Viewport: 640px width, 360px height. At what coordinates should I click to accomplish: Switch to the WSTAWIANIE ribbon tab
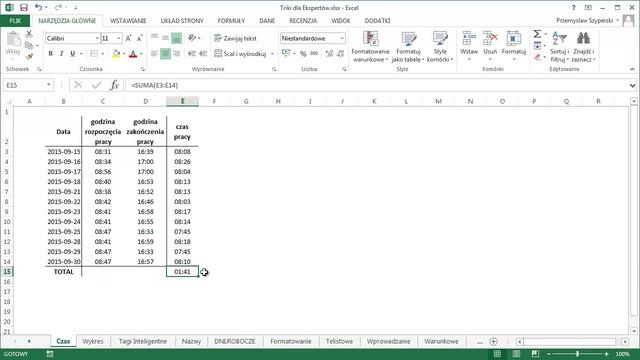pos(128,20)
